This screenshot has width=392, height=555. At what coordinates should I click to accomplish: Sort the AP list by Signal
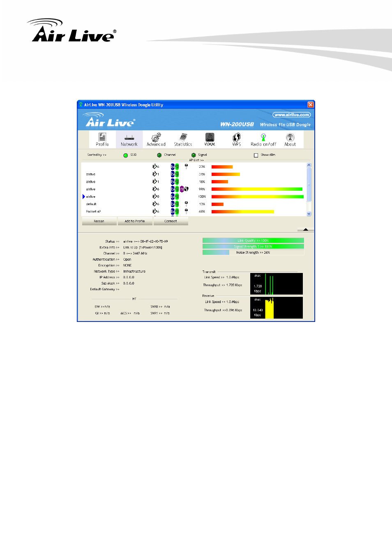point(194,155)
